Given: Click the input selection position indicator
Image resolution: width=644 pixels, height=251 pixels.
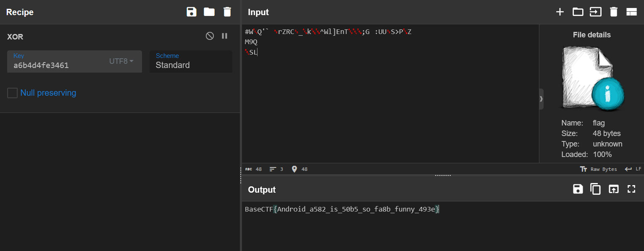Looking at the screenshot, I should pyautogui.click(x=300, y=169).
